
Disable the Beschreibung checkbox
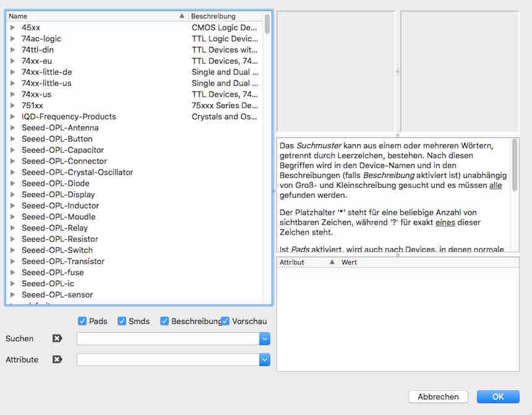click(165, 321)
